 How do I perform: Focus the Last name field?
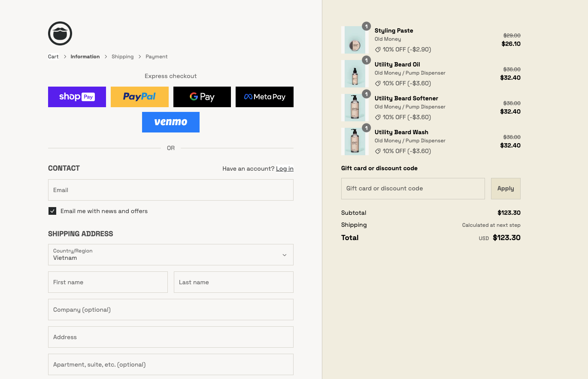pos(233,282)
